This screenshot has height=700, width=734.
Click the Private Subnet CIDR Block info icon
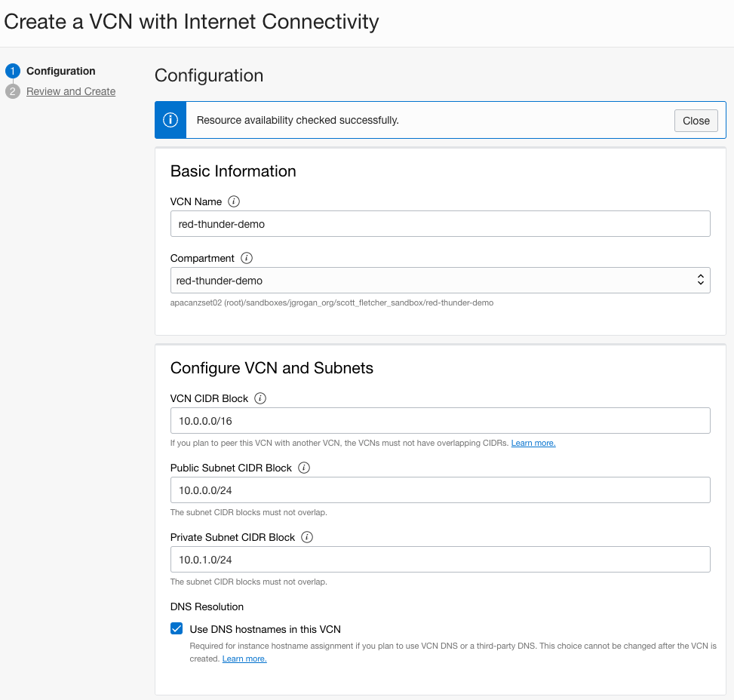click(x=307, y=537)
